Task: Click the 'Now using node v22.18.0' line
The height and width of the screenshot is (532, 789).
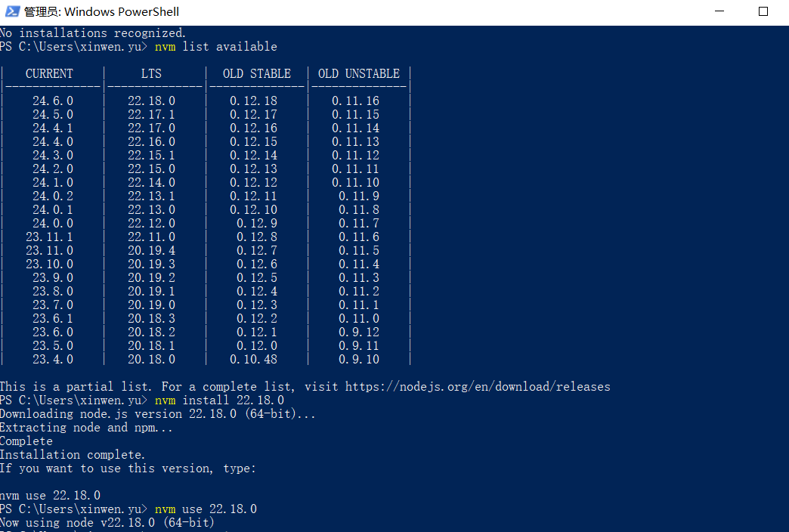Action: tap(107, 523)
